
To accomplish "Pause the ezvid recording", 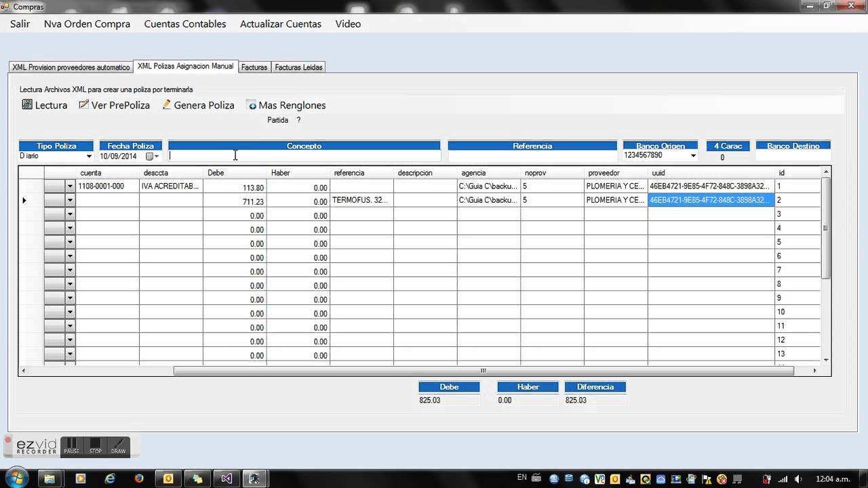I will pyautogui.click(x=71, y=446).
